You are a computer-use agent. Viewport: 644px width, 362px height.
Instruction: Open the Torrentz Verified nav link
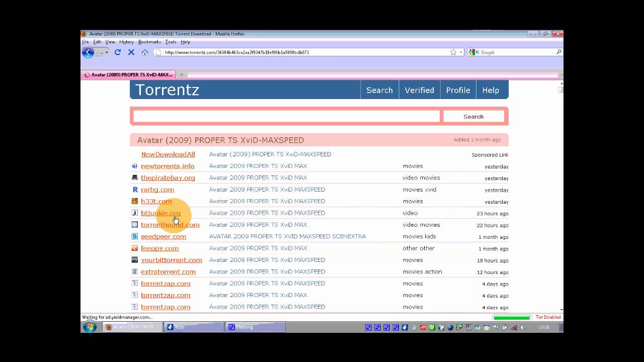click(x=419, y=90)
